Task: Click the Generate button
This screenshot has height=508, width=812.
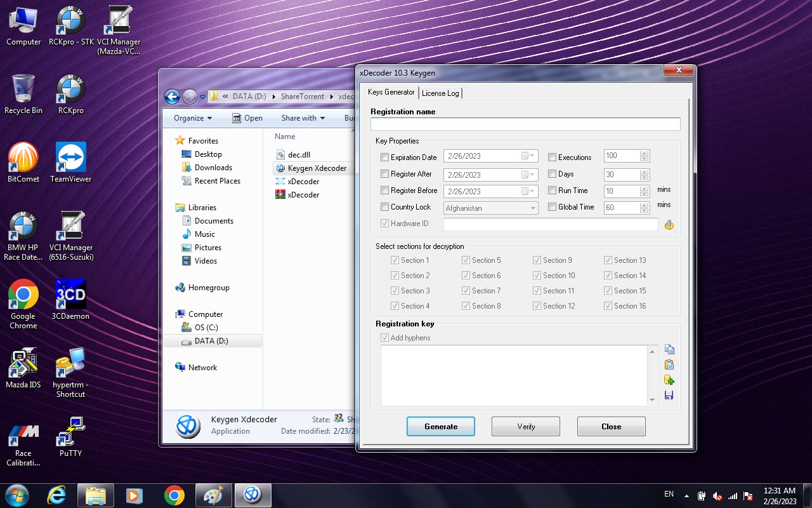Action: click(x=441, y=427)
